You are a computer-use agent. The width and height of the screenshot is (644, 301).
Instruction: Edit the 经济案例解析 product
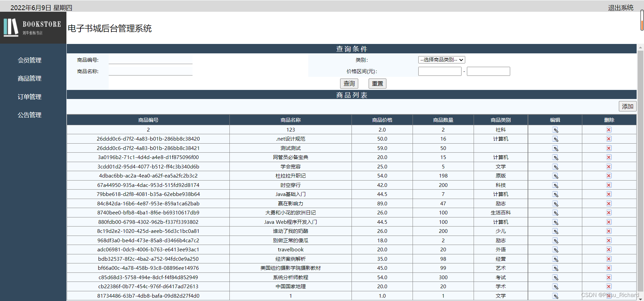coord(555,259)
